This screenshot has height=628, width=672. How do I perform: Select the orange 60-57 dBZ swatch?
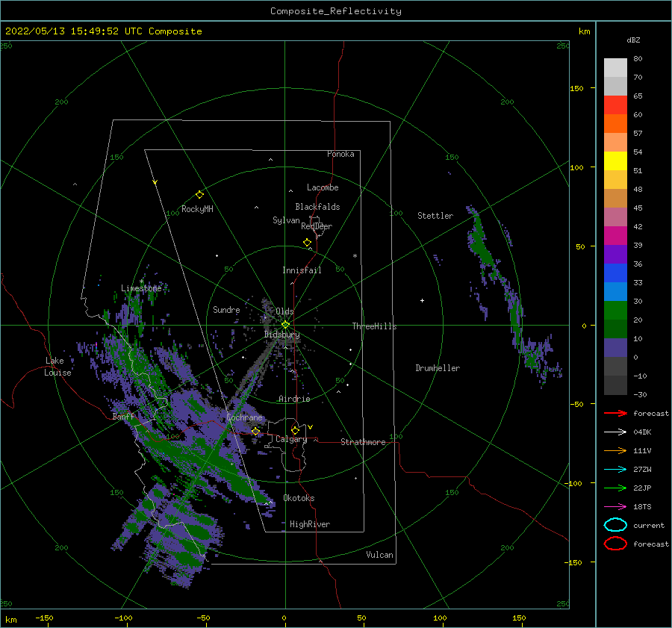pyautogui.click(x=615, y=124)
